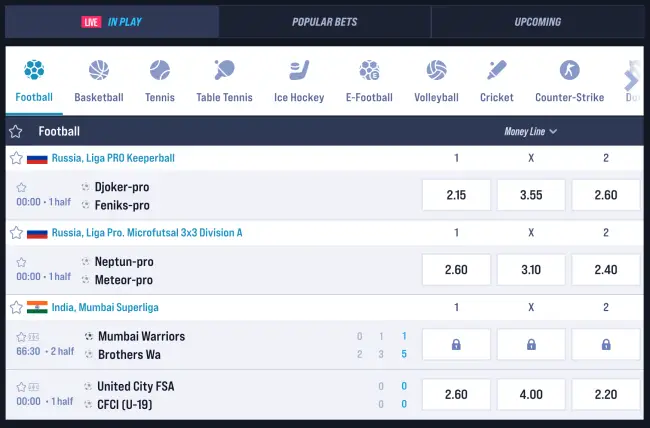Select the Volleyball sport icon
The width and height of the screenshot is (650, 428).
pyautogui.click(x=436, y=80)
